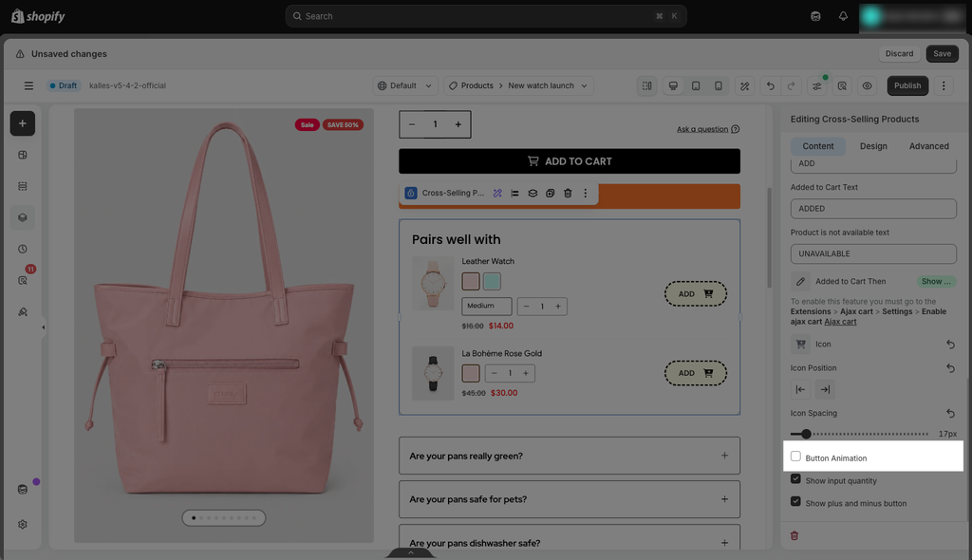Enable the Button Animation checkbox
972x560 pixels.
(x=795, y=457)
